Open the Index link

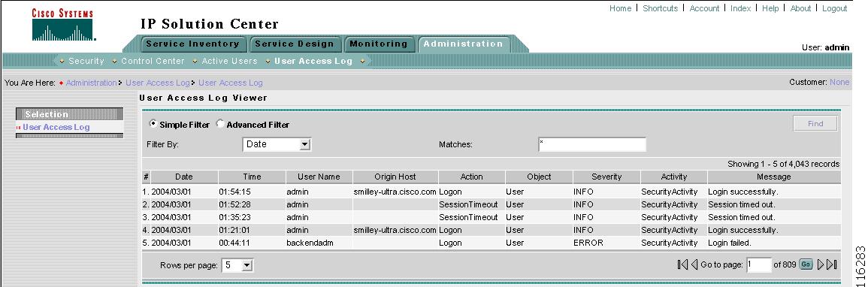tap(741, 8)
